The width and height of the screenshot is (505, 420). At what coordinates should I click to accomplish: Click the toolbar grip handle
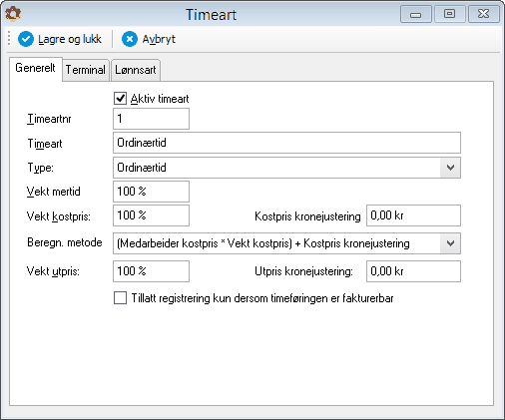9,39
